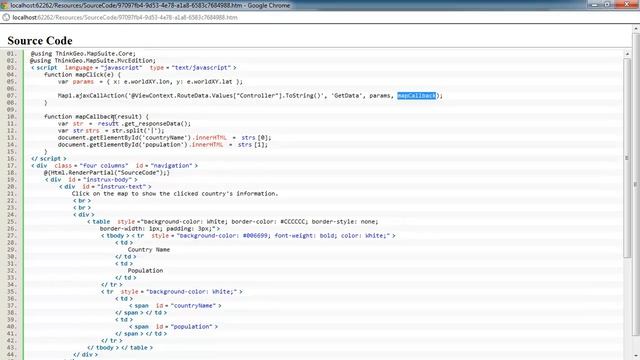The image size is (640, 360).
Task: Maximize the Chrome window
Action: pyautogui.click(x=607, y=4)
